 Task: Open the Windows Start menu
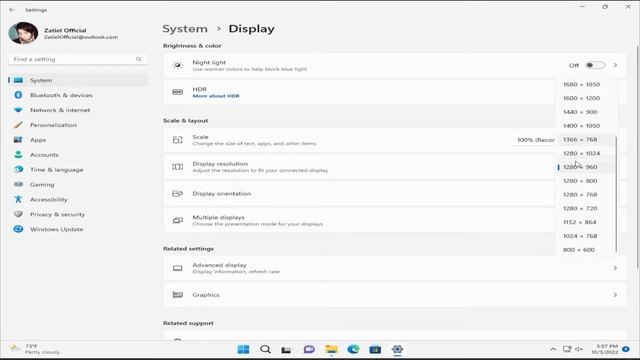[x=243, y=349]
